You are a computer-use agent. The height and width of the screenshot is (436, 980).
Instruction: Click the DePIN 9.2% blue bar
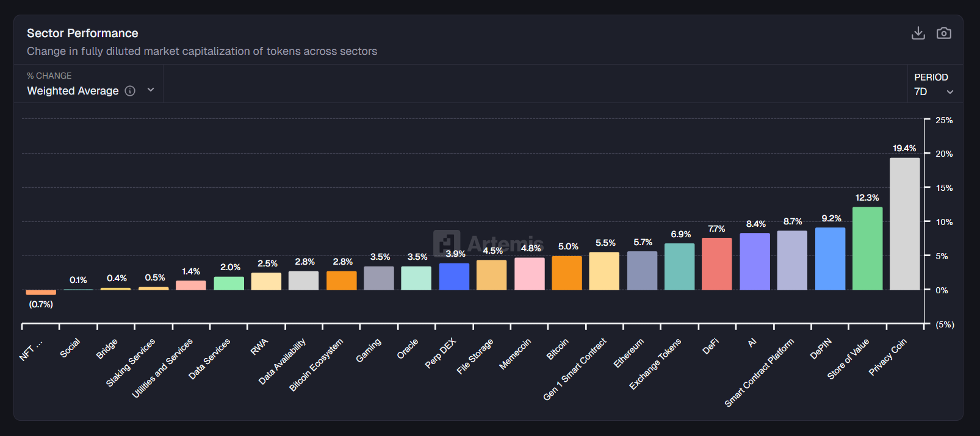[830, 259]
